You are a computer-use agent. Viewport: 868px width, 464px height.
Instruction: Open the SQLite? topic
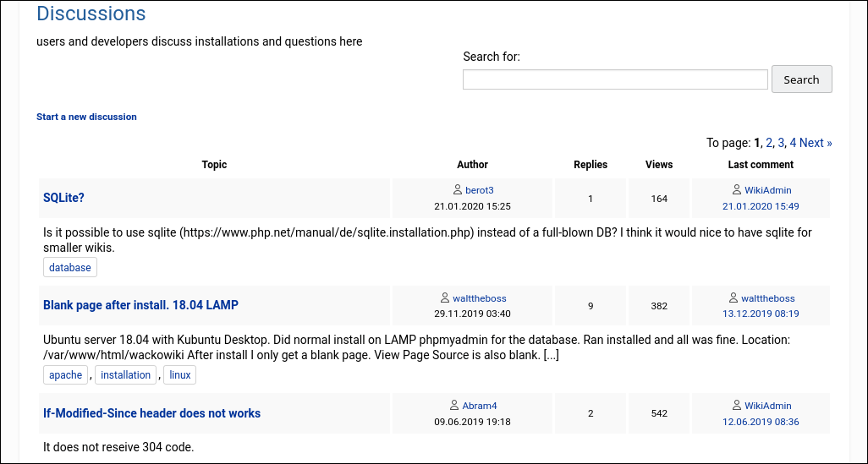tap(63, 198)
